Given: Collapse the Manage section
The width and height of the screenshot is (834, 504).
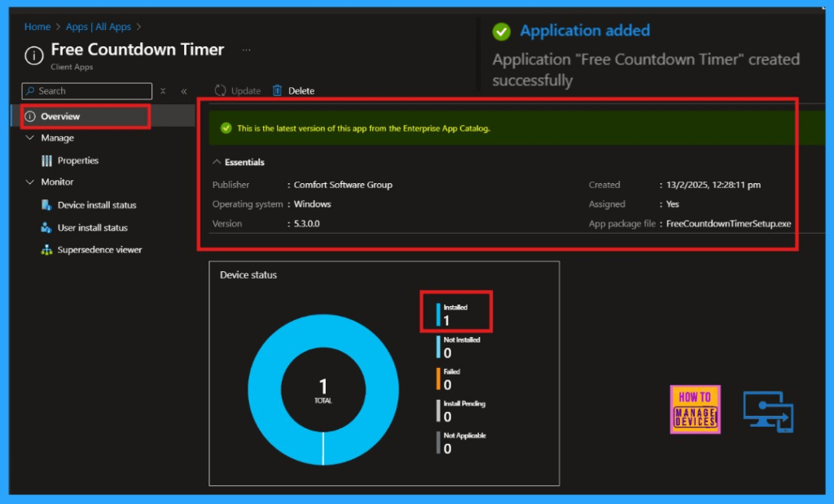Looking at the screenshot, I should coord(30,138).
